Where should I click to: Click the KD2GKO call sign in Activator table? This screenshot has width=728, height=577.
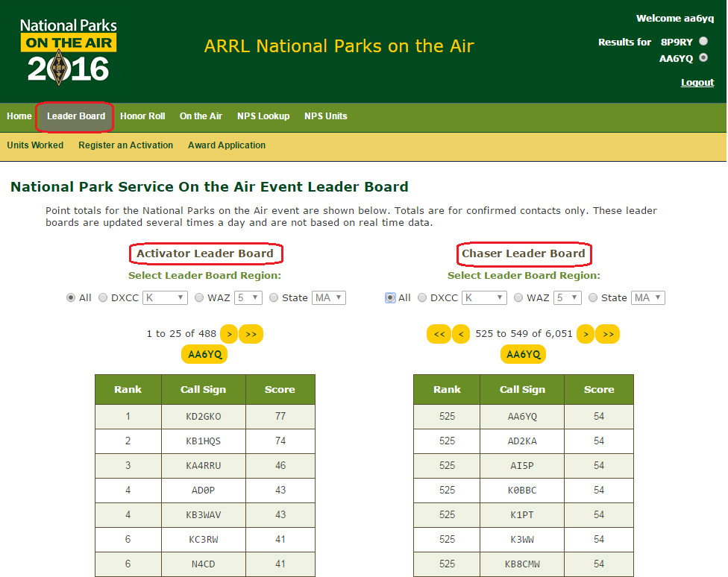pos(203,417)
